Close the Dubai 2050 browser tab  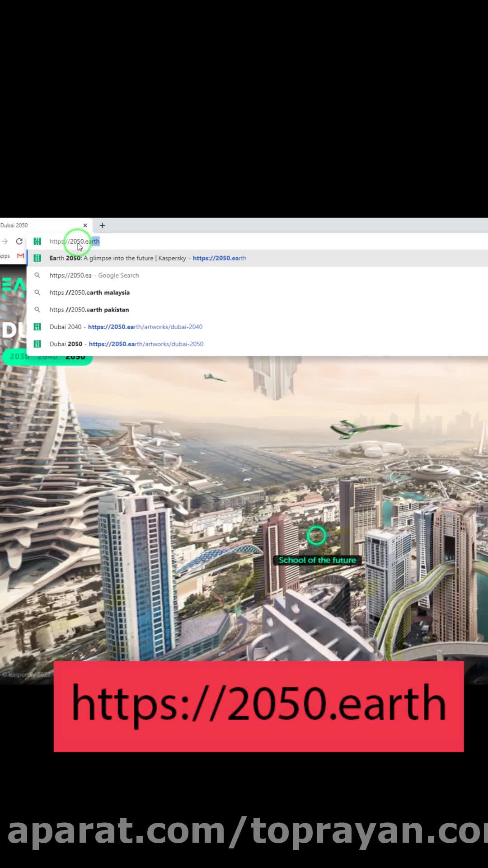pyautogui.click(x=85, y=225)
